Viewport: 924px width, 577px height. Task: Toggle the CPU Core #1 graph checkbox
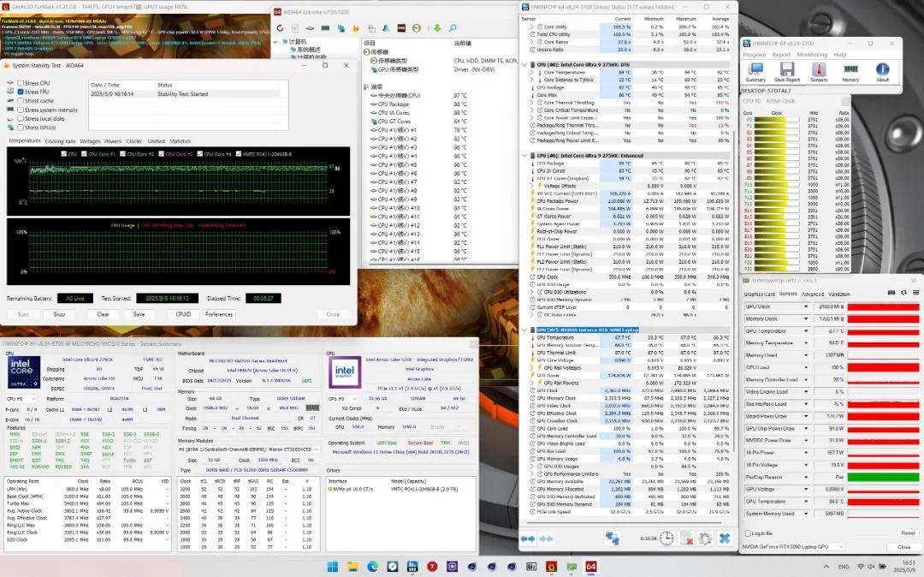click(x=84, y=154)
